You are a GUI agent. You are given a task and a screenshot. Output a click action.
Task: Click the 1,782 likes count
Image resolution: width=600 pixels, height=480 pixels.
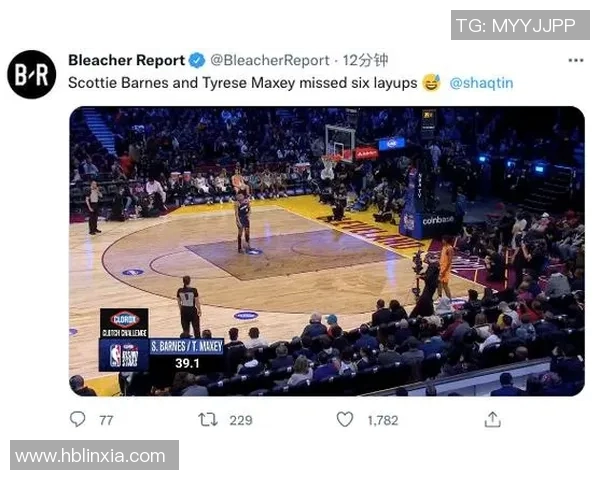pyautogui.click(x=383, y=420)
